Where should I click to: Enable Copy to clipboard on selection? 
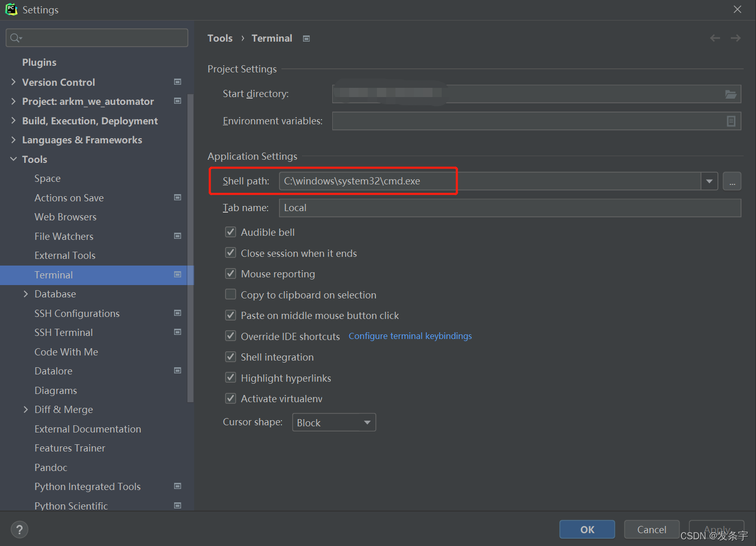coord(231,294)
